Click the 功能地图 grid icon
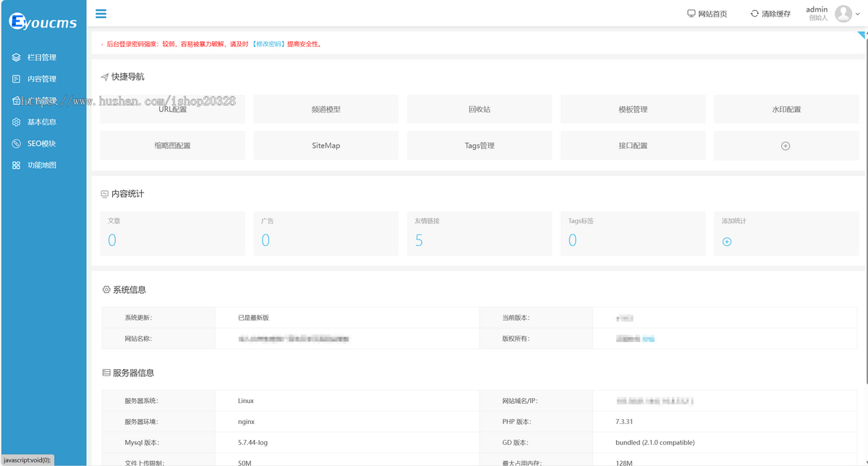 click(16, 166)
